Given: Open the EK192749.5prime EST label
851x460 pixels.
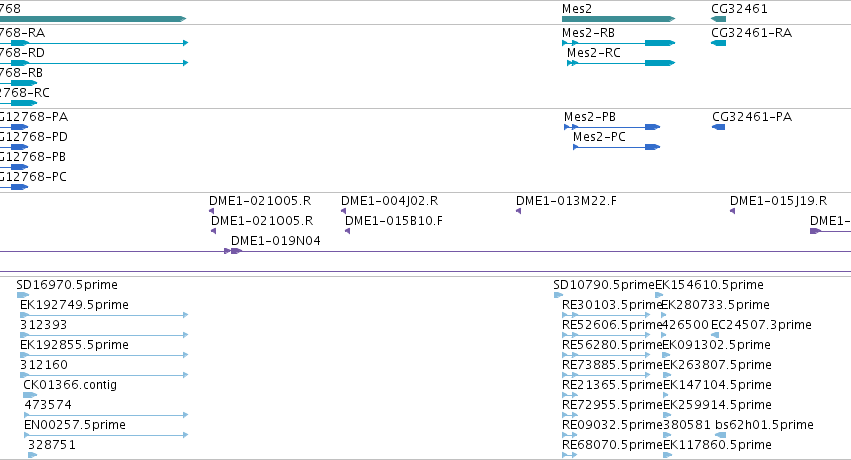Looking at the screenshot, I should pyautogui.click(x=74, y=305).
